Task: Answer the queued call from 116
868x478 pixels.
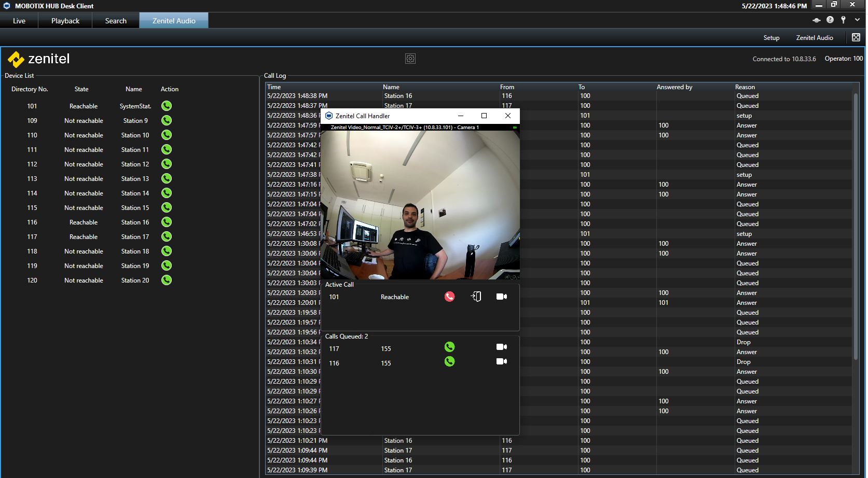Action: (449, 361)
